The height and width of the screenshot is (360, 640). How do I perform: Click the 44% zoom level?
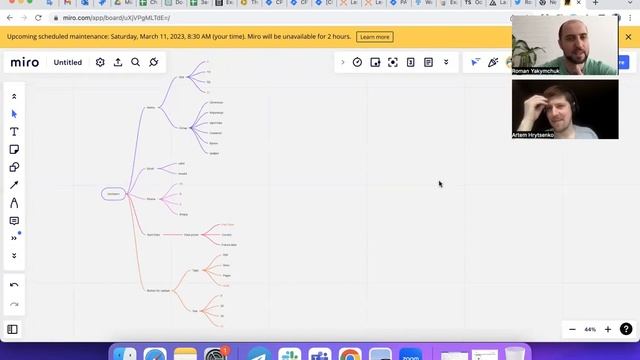click(x=590, y=329)
